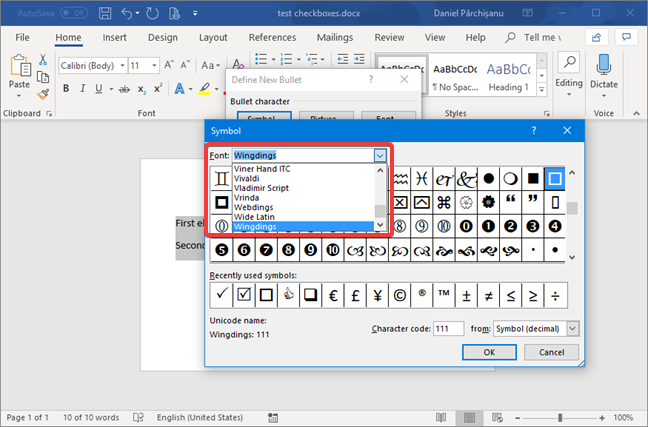Open the Symbol dialog Font dropdown arrow
Viewport: 648px width, 427px height.
click(x=380, y=155)
